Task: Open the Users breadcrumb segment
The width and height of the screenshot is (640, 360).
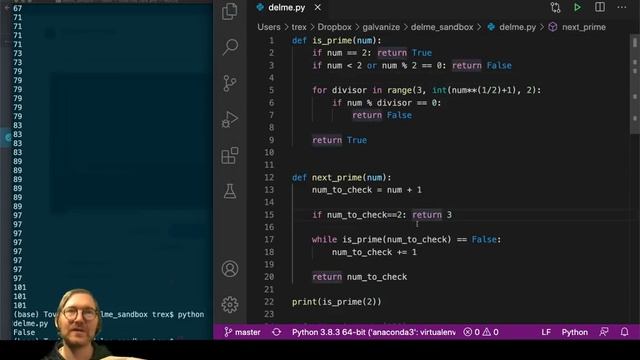Action: click(269, 27)
